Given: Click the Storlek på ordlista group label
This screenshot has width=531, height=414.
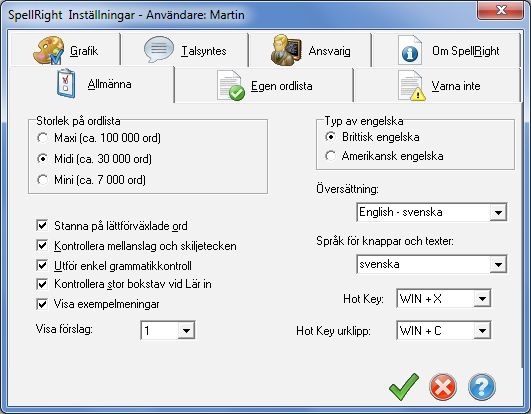Looking at the screenshot, I should pos(78,121).
